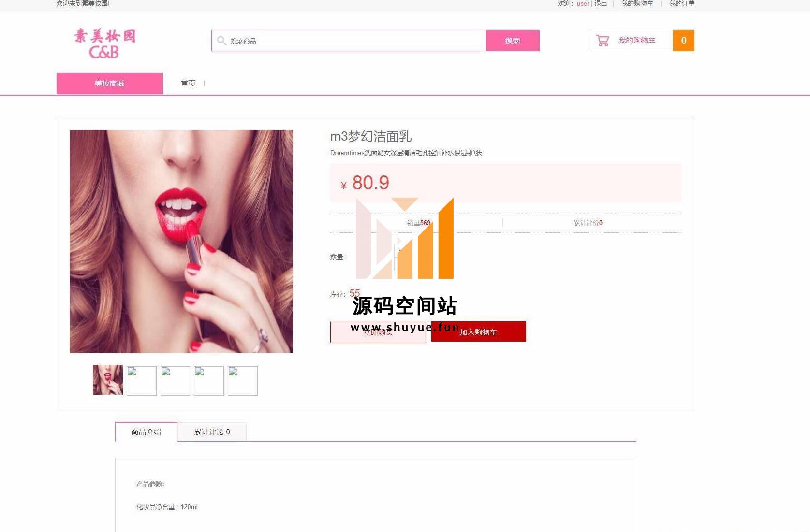The image size is (810, 532).
Task: Click the orange cart count badge
Action: [683, 41]
